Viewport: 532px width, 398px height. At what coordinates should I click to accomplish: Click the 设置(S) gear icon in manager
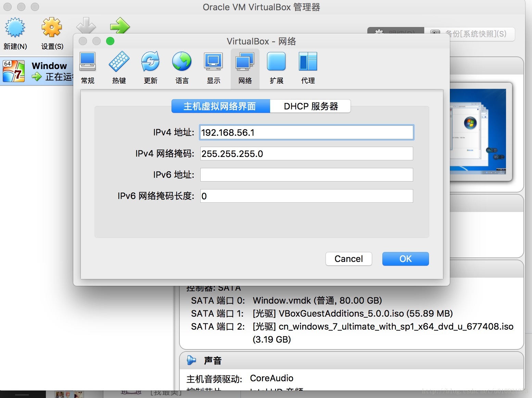click(52, 27)
